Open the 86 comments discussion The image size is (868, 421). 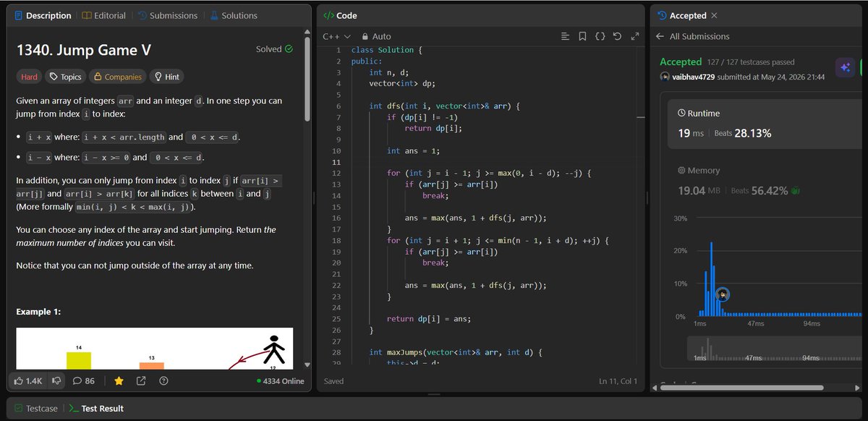coord(84,380)
